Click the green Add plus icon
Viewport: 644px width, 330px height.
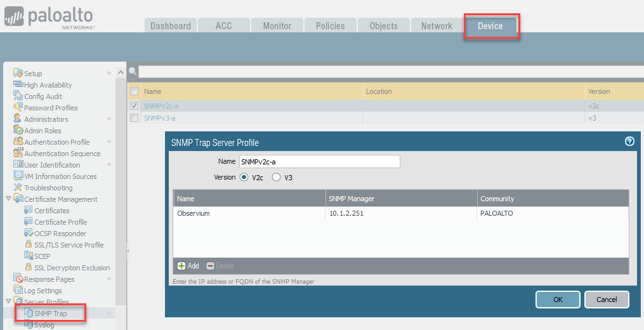(x=181, y=266)
